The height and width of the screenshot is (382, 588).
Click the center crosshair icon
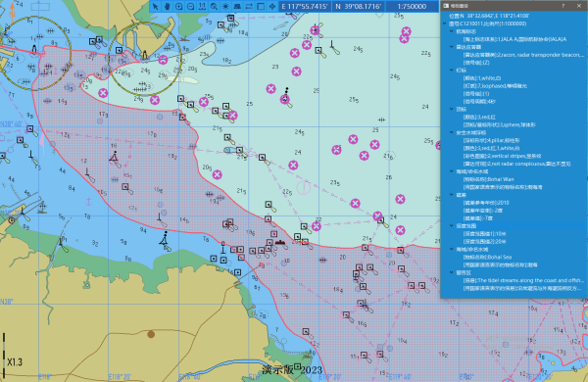(x=272, y=7)
